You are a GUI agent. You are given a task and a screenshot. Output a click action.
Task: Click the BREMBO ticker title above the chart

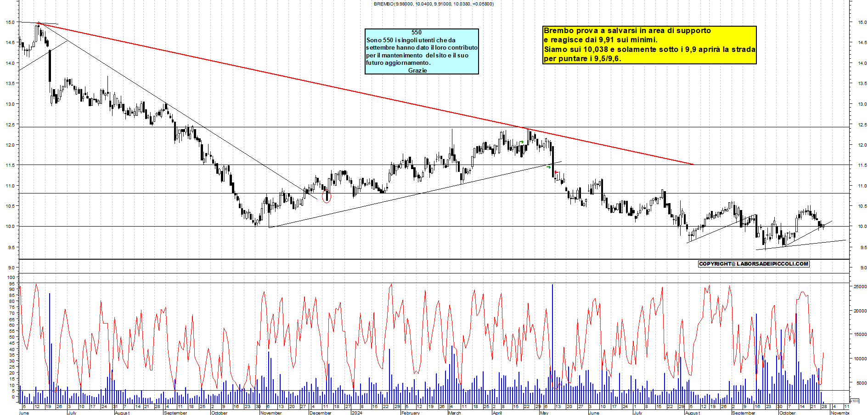point(434,4)
